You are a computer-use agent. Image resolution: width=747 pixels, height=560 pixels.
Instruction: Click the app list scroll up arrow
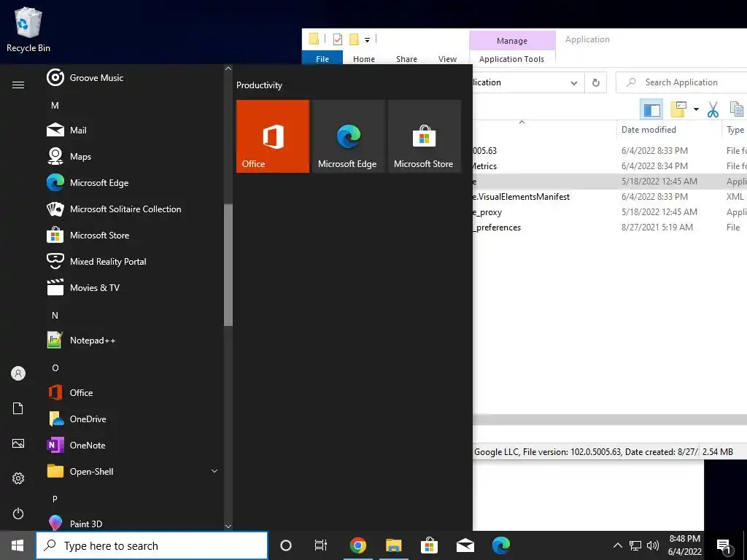click(x=228, y=69)
